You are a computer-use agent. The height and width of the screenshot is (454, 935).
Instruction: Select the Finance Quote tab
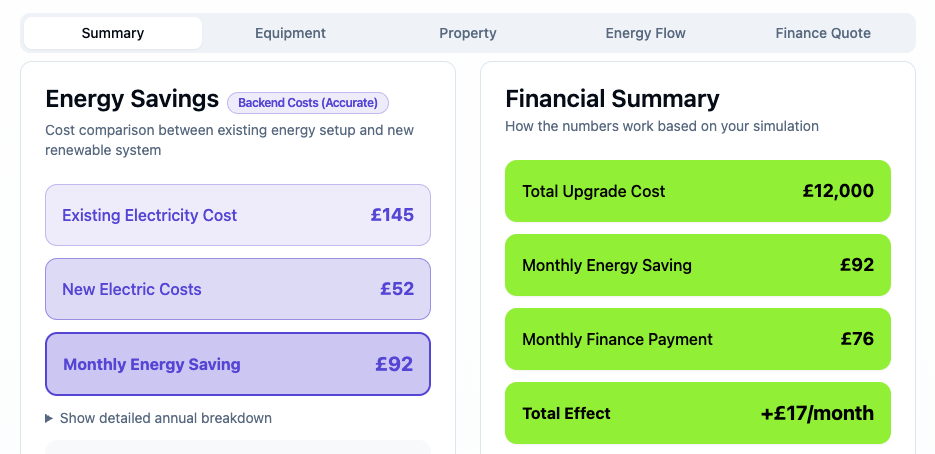coord(822,33)
